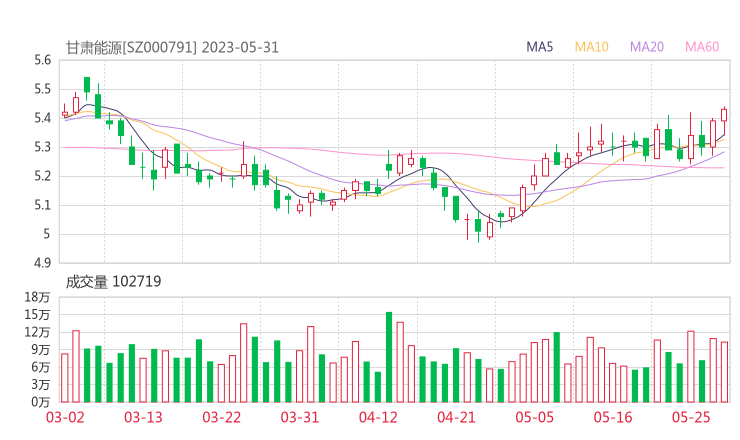Click the 5.4 price axis label
The height and width of the screenshot is (440, 740).
coord(42,118)
